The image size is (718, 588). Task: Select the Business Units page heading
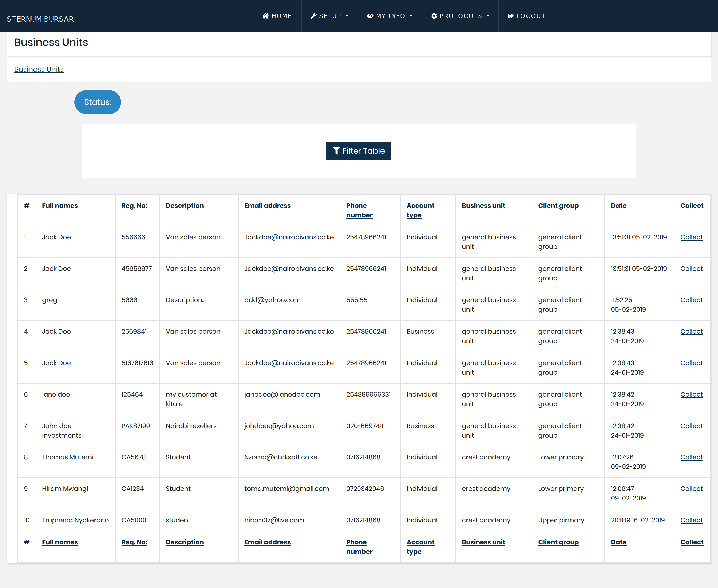point(51,42)
